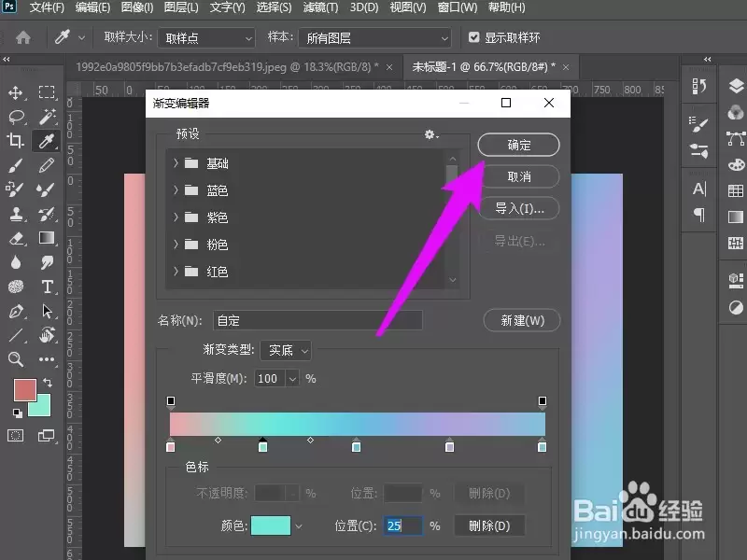The height and width of the screenshot is (560, 747).
Task: Select the Pencil tool
Action: point(47,166)
